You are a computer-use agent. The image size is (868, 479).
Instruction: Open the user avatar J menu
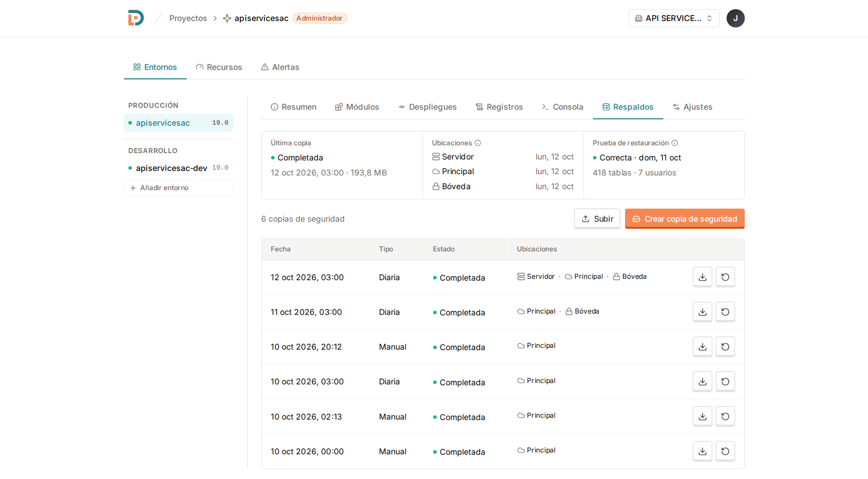click(735, 18)
